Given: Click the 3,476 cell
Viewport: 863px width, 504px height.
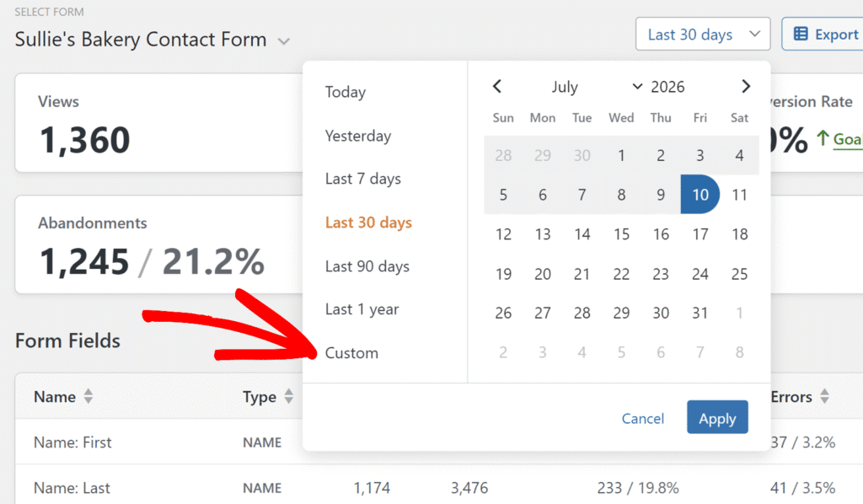Looking at the screenshot, I should click(469, 487).
